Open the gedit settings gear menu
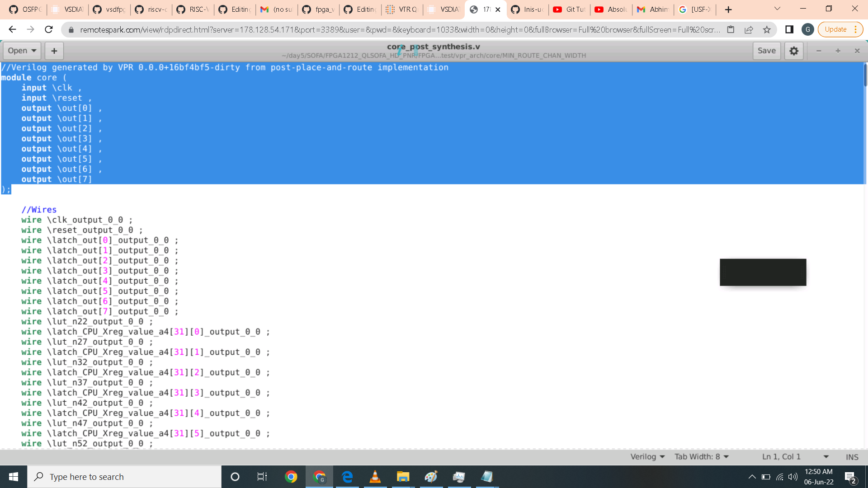 click(x=794, y=51)
